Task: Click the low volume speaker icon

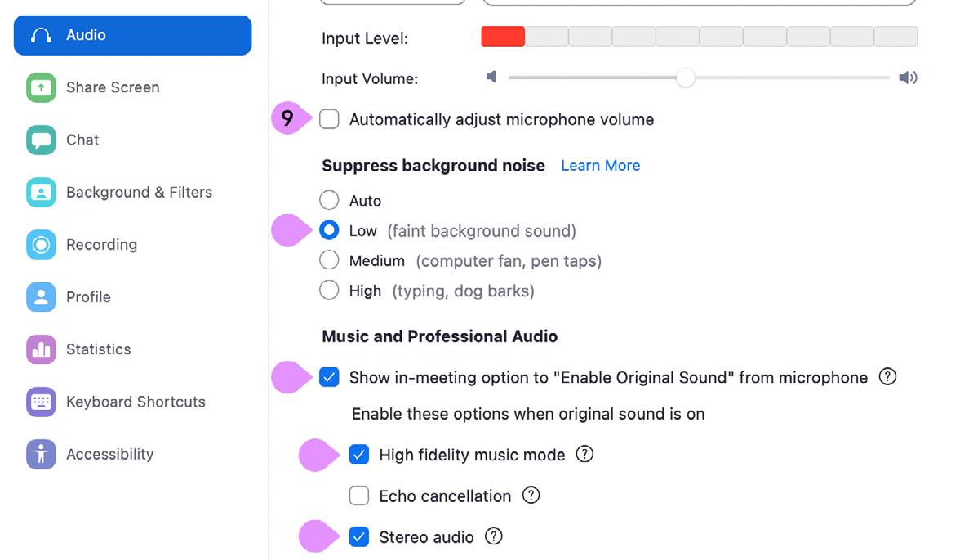Action: pyautogui.click(x=491, y=77)
